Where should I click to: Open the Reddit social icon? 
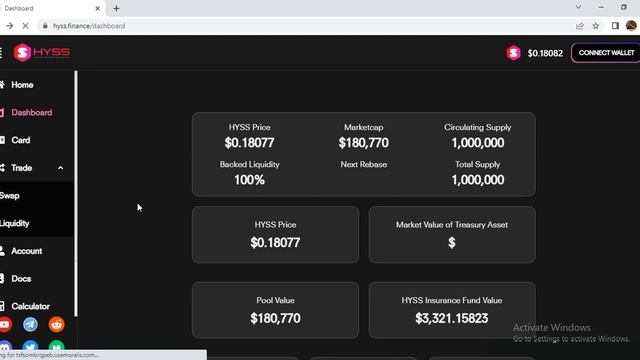click(56, 325)
